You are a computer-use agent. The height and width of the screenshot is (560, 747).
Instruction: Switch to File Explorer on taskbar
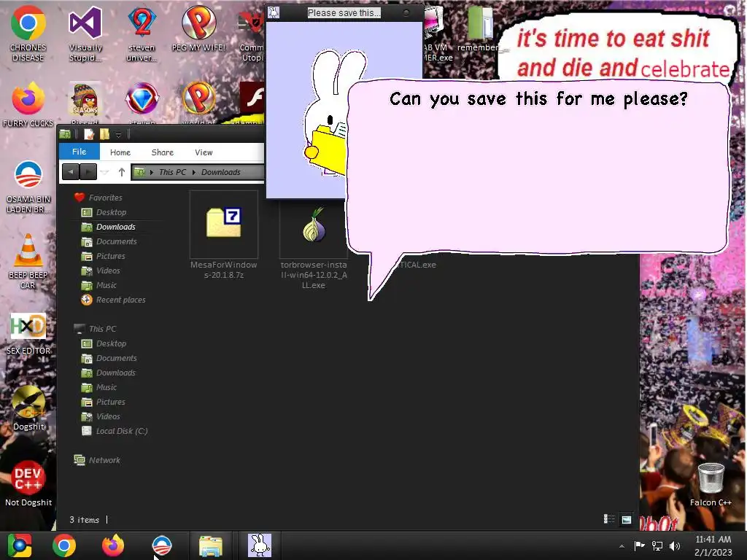tap(211, 545)
